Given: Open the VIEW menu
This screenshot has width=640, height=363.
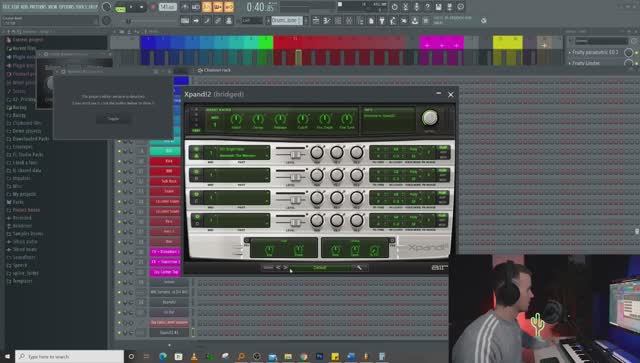Looking at the screenshot, I should click(x=52, y=7).
